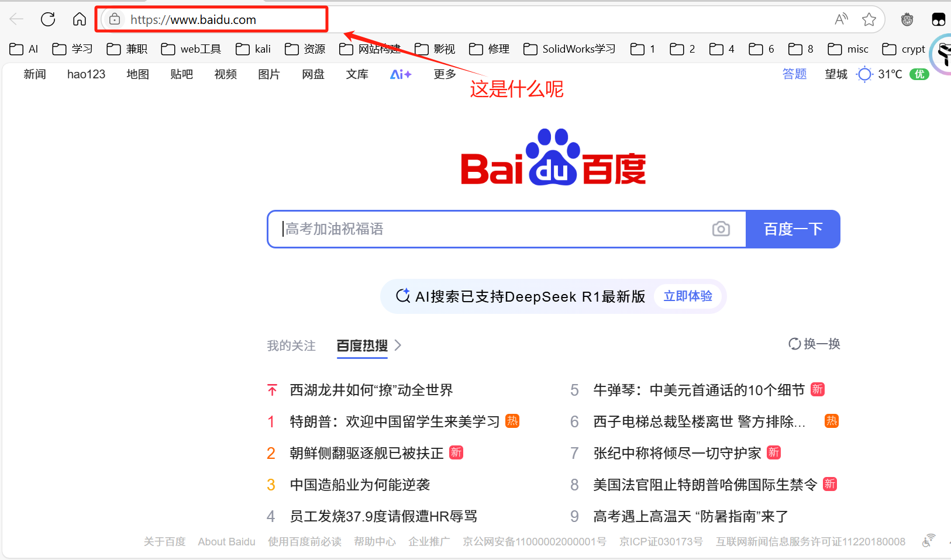
Task: Click the green 优 air quality badge
Action: click(x=919, y=74)
